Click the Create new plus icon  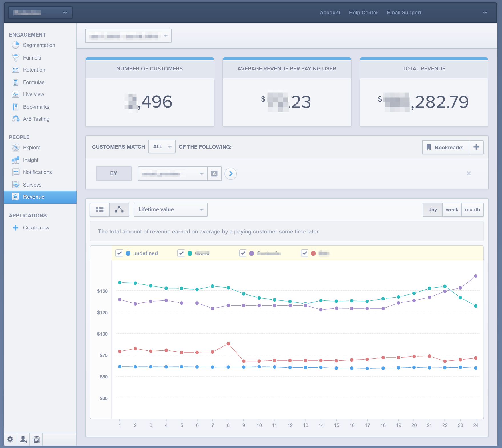click(x=15, y=228)
